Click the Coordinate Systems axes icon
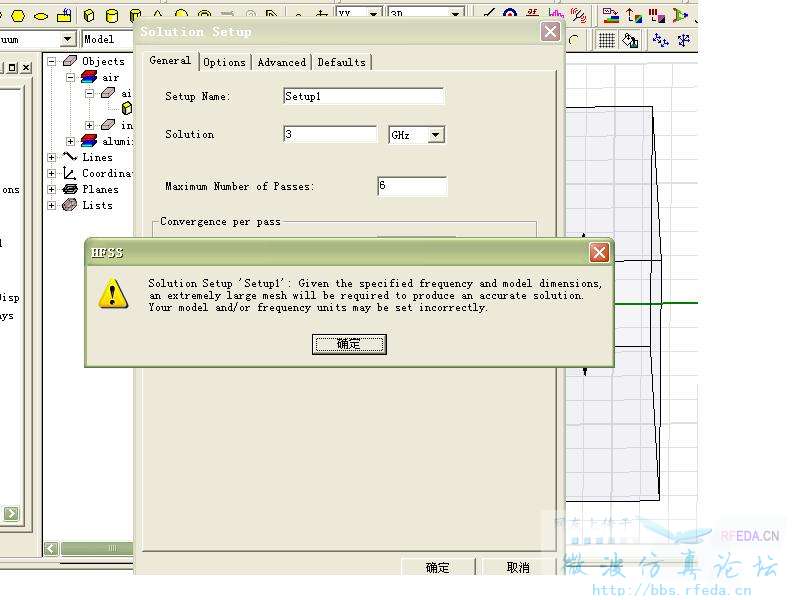This screenshot has width=800, height=600. tap(69, 173)
